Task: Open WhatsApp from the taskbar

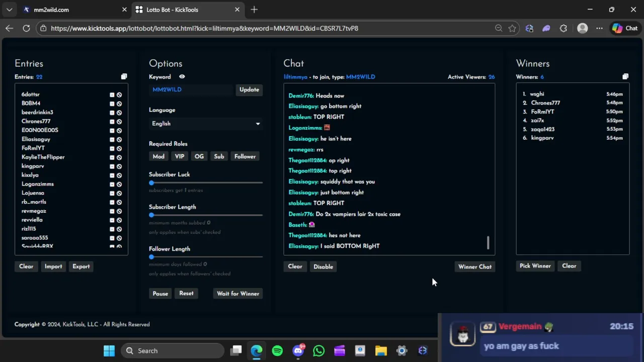Action: pos(318,350)
